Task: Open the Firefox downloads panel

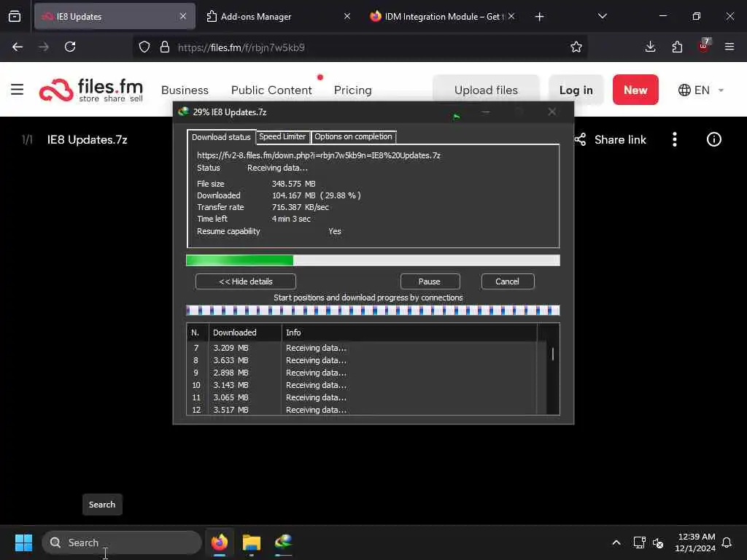Action: 650,47
